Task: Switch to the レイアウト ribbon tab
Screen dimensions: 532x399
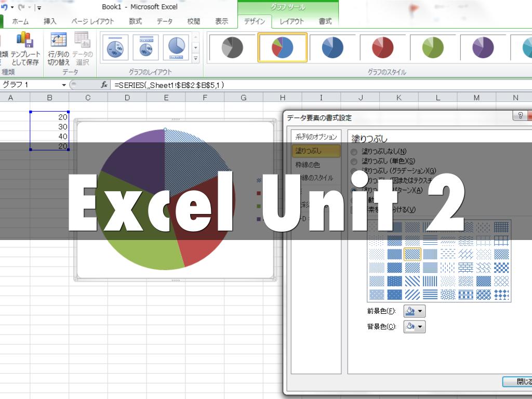Action: pyautogui.click(x=291, y=21)
